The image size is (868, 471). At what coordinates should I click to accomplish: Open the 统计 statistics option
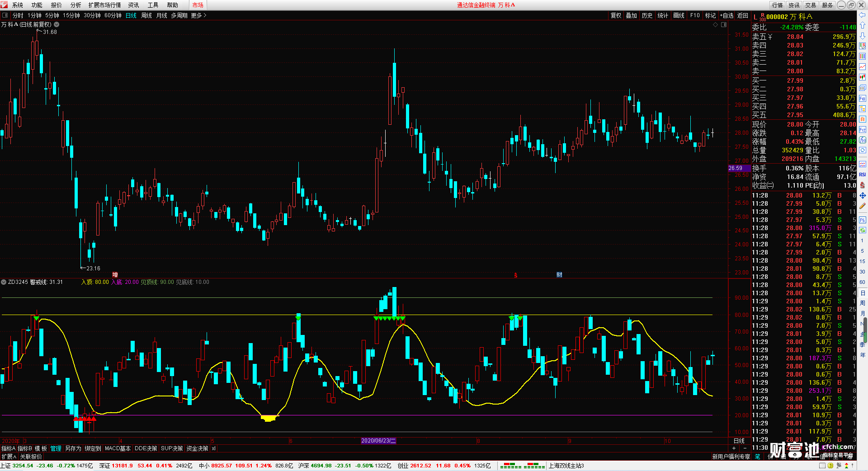click(663, 15)
